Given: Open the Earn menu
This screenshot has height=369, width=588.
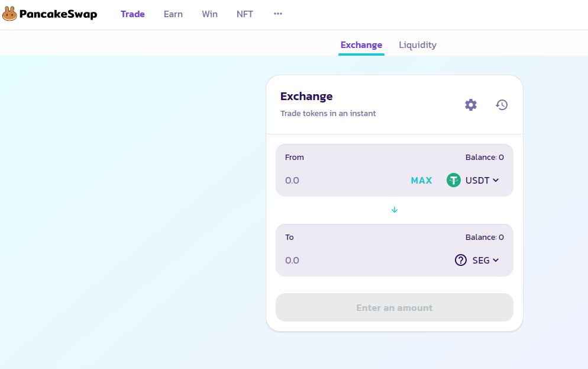Looking at the screenshot, I should pos(173,14).
